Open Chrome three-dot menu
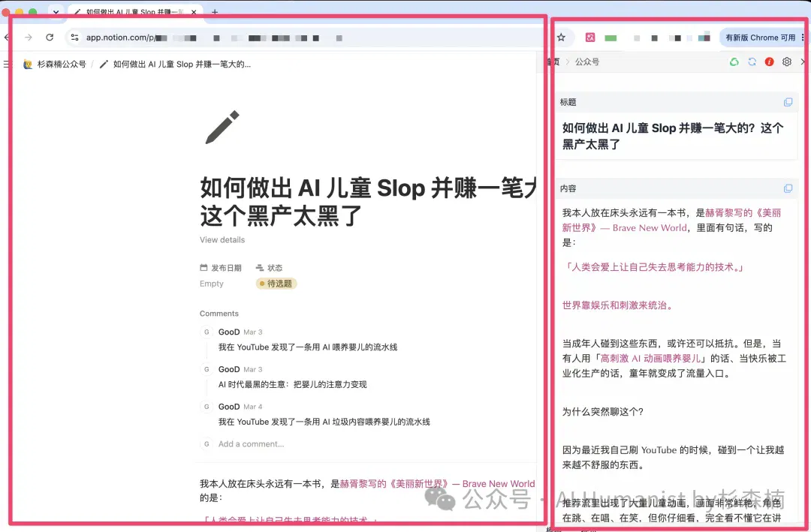The image size is (811, 532). coord(802,38)
